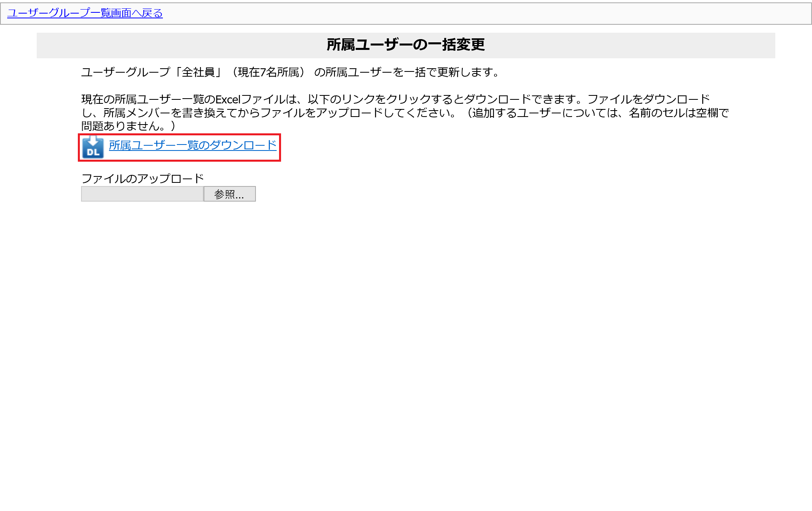The width and height of the screenshot is (812, 511).
Task: Open the 所属ユーザー一覧のダウンロード link
Action: (192, 145)
